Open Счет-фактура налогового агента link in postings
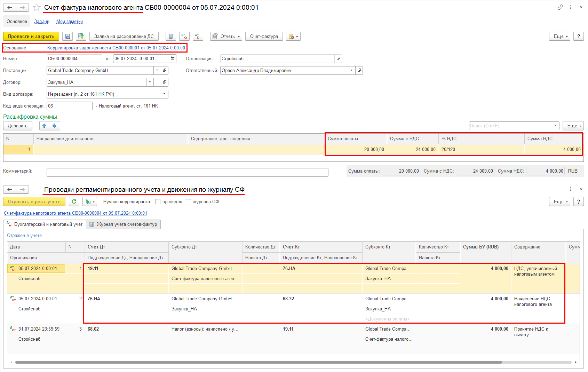588x372 pixels. (76, 213)
